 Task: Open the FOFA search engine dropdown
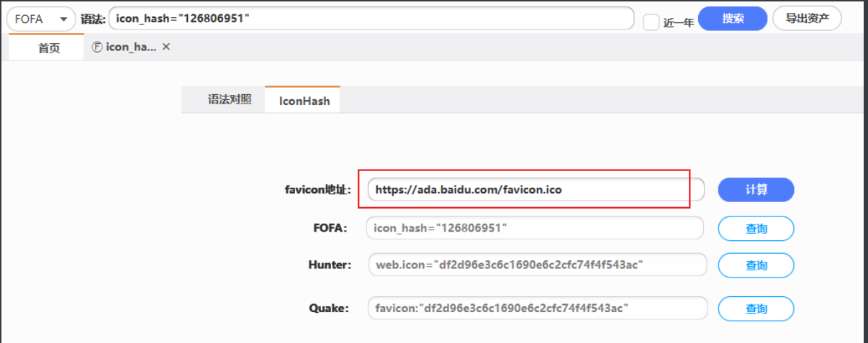point(41,19)
